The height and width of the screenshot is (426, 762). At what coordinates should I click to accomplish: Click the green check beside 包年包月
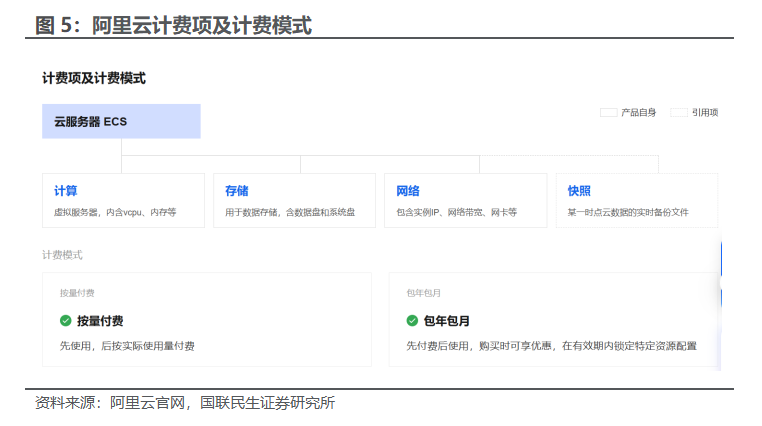tap(412, 321)
